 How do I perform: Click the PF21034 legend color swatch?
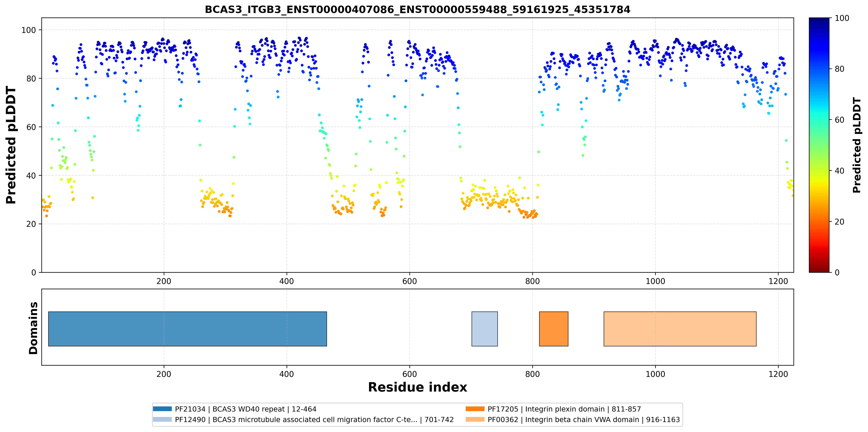[x=162, y=409]
